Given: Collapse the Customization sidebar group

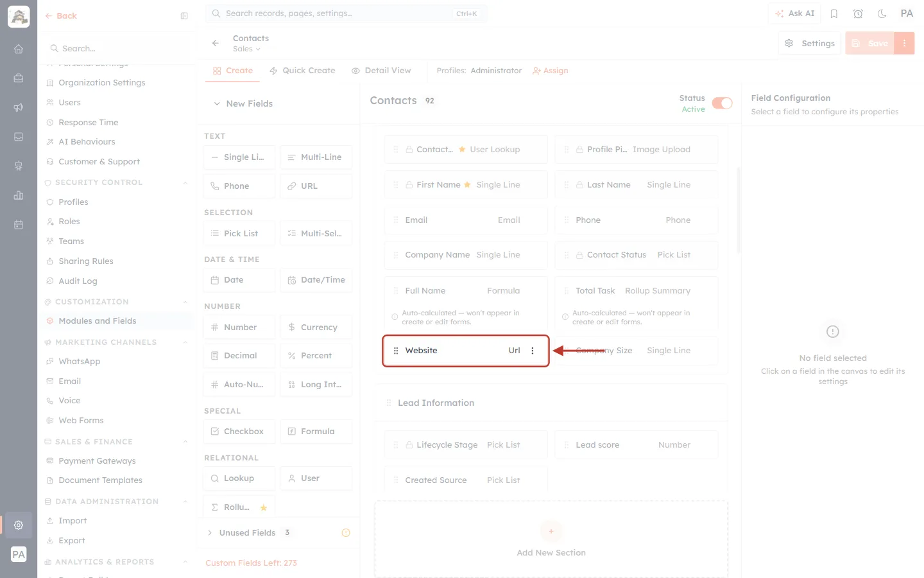Looking at the screenshot, I should [185, 302].
